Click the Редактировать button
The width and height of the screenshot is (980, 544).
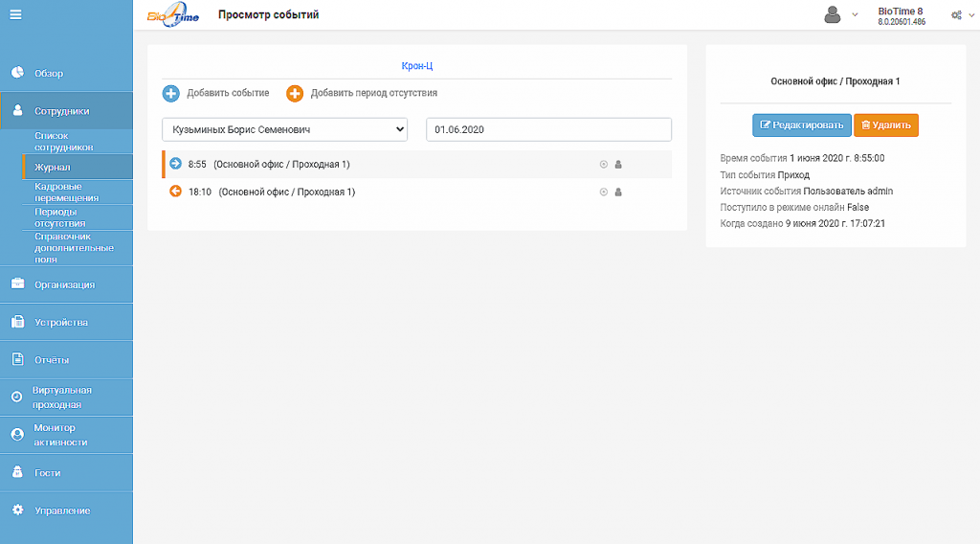(x=801, y=125)
